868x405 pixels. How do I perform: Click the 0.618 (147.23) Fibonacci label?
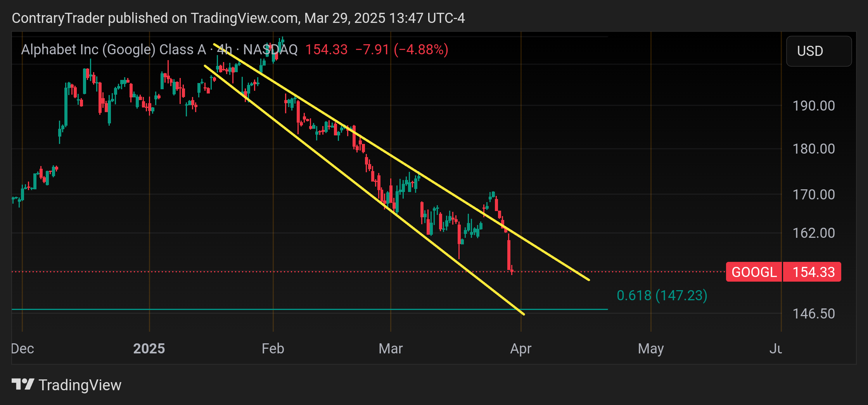(662, 295)
